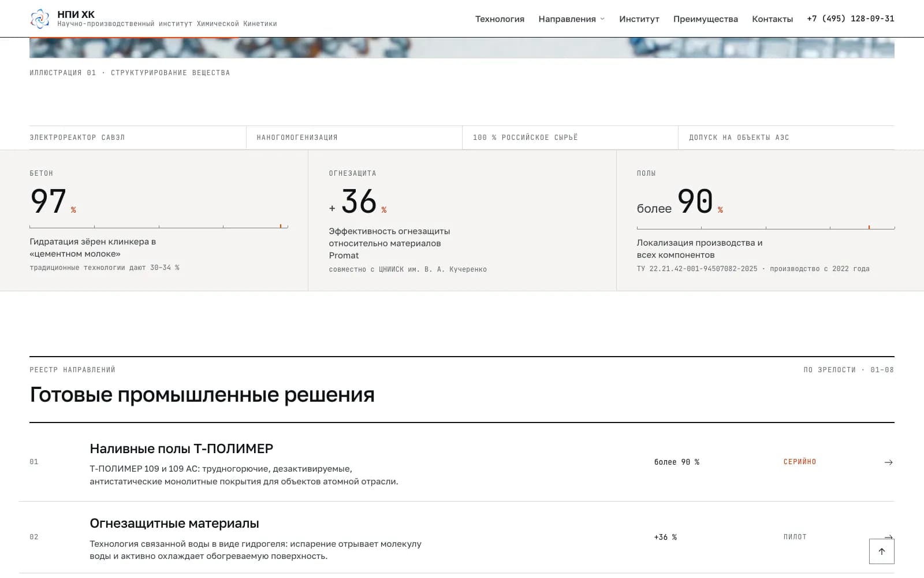Click the row number 01

[x=34, y=462]
